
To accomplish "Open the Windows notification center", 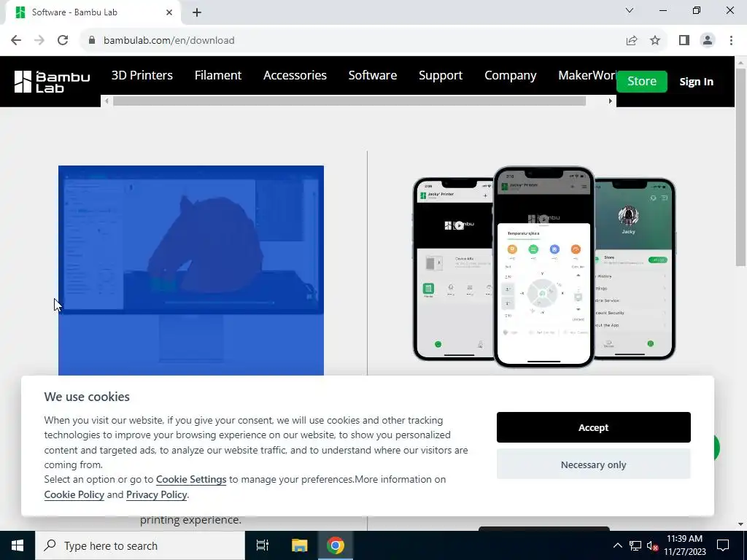I will [x=723, y=545].
